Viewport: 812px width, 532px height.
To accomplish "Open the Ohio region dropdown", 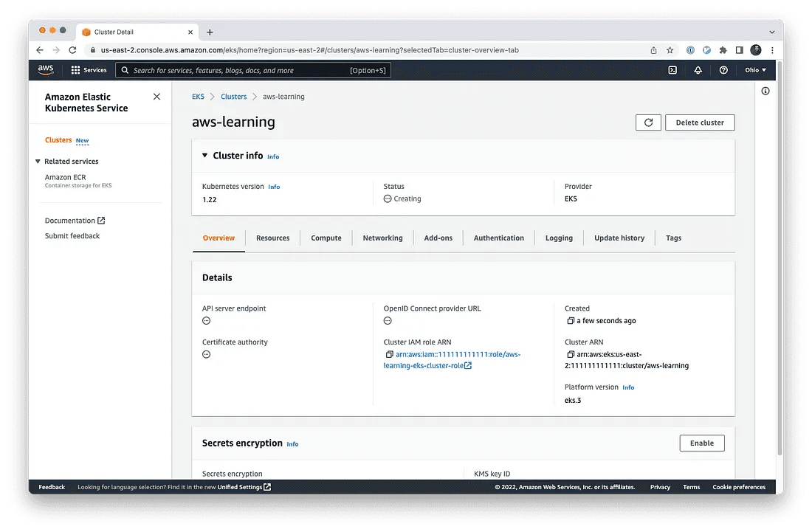I will [756, 70].
